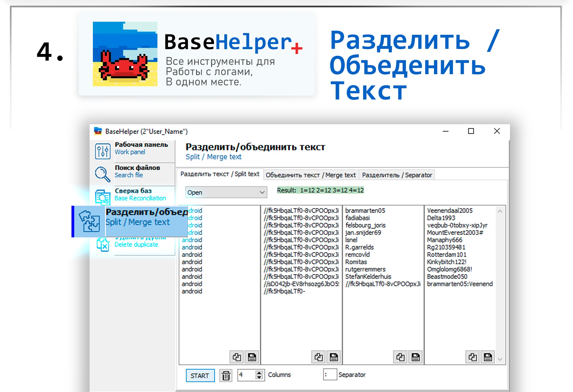Copy the android column contents
The width and height of the screenshot is (573, 392).
(237, 357)
